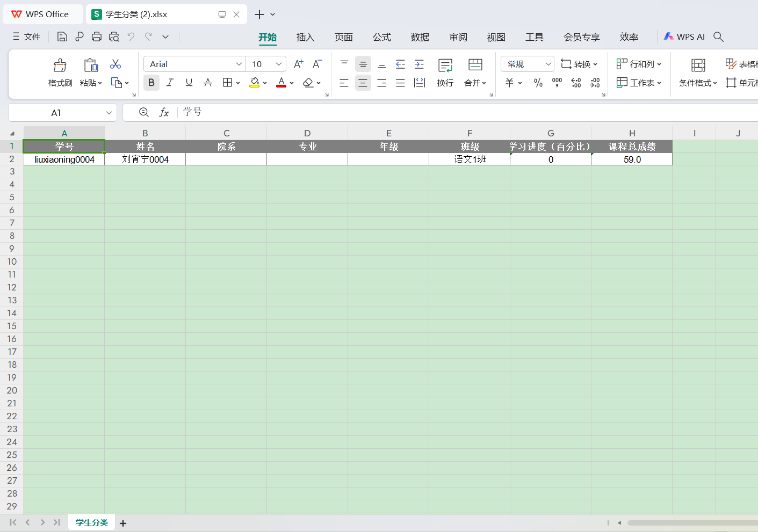Click the Format Painter (格式刷) icon

click(x=60, y=65)
